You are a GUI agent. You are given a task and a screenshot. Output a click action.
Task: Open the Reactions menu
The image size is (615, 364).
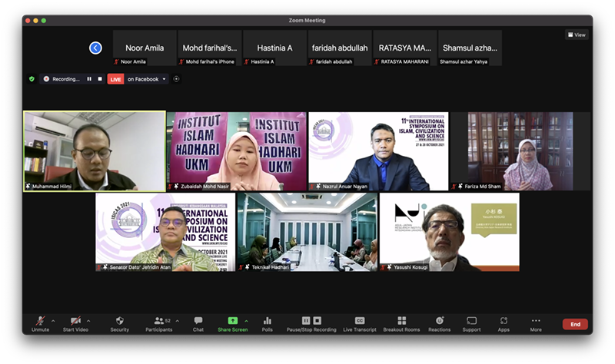click(439, 323)
